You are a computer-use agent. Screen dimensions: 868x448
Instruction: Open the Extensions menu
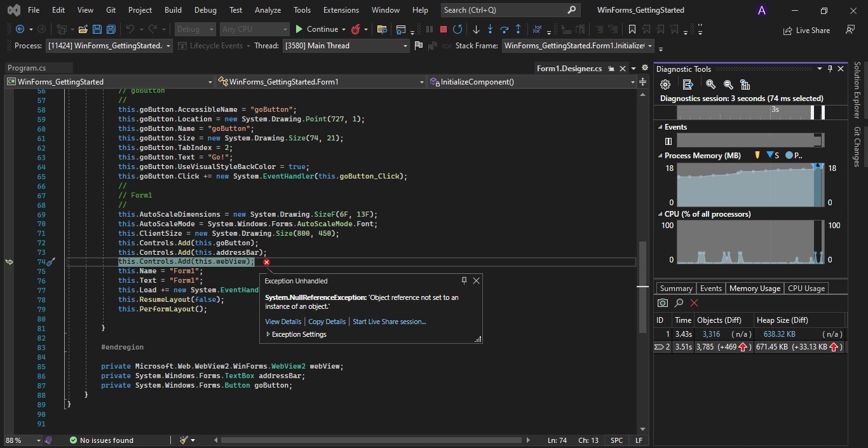tap(341, 10)
